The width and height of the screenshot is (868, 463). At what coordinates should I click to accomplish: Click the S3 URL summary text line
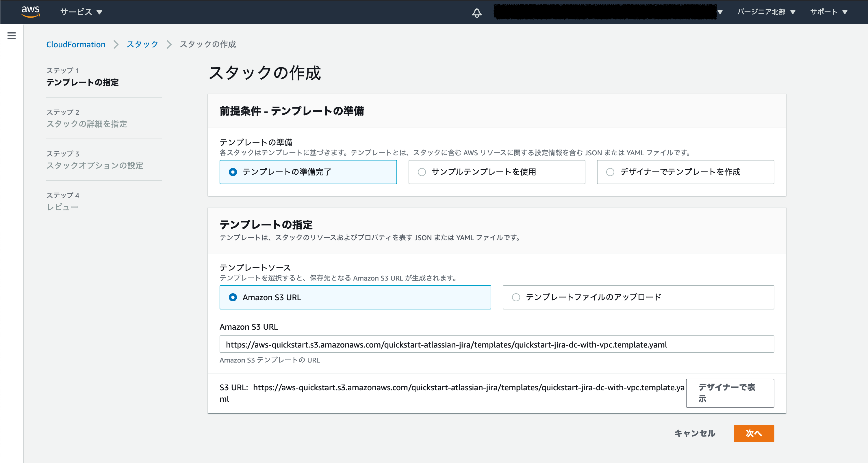pos(452,393)
